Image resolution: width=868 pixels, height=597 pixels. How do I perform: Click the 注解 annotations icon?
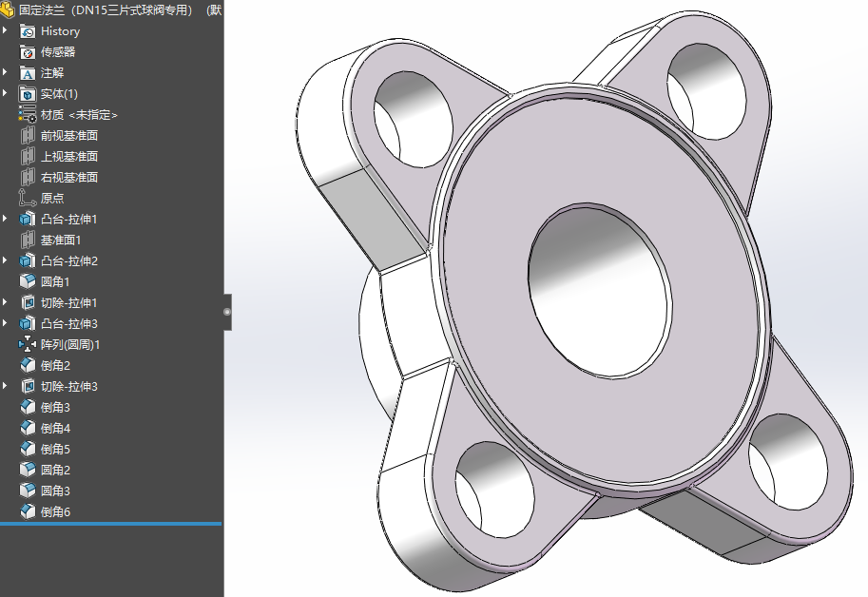pyautogui.click(x=28, y=73)
